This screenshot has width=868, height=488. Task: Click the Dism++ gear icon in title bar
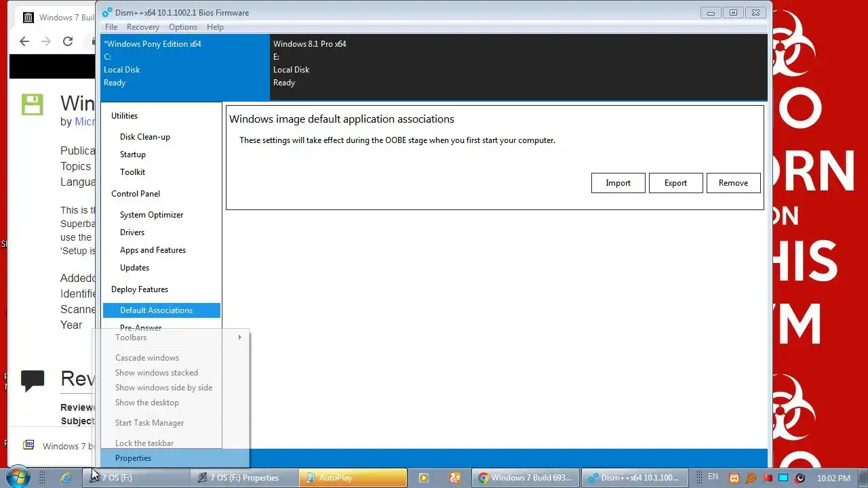(x=108, y=12)
